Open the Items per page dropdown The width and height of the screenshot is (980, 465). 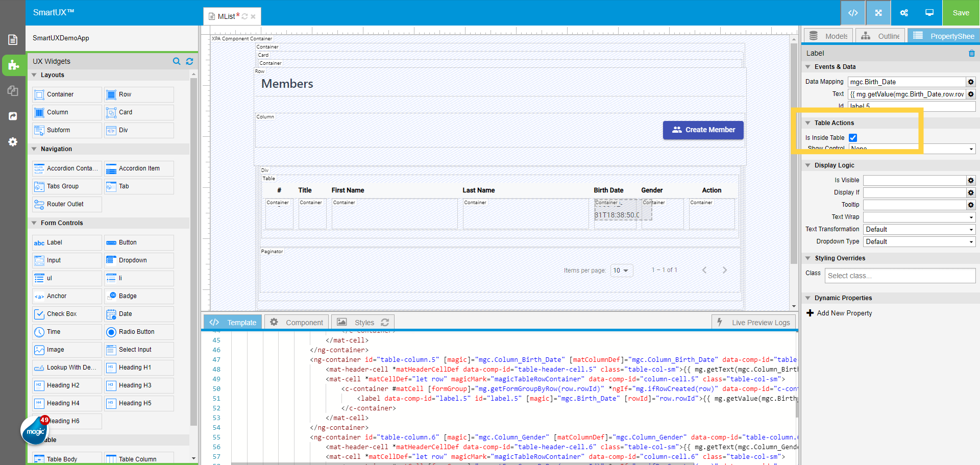pyautogui.click(x=621, y=271)
